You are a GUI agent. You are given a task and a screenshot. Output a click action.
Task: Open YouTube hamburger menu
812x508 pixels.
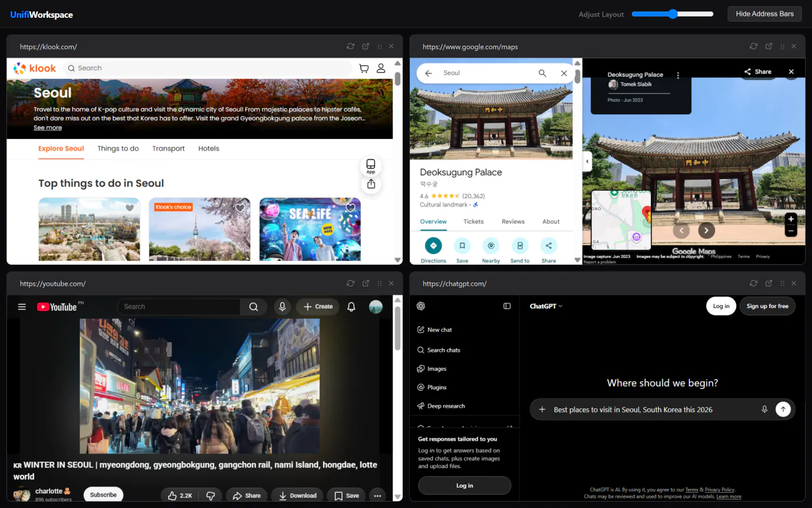pos(22,307)
